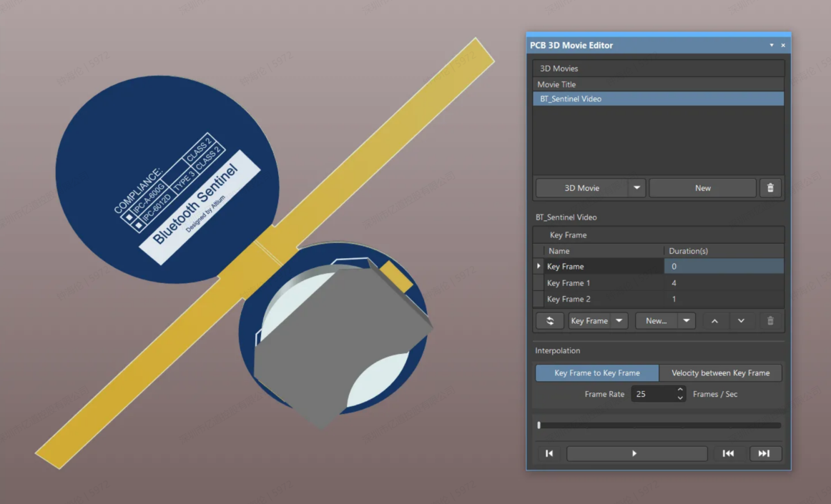Expand the Key Frame button dropdown
This screenshot has width=831, height=504.
point(619,321)
